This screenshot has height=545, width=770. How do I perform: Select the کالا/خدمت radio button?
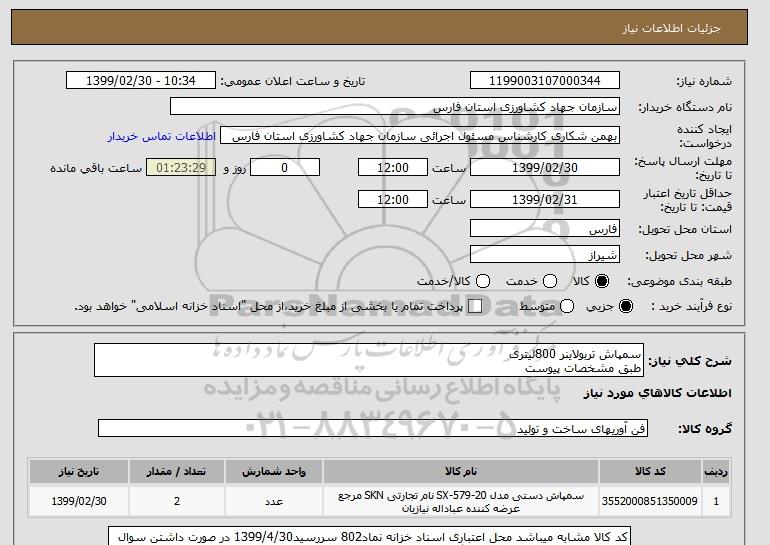[483, 281]
